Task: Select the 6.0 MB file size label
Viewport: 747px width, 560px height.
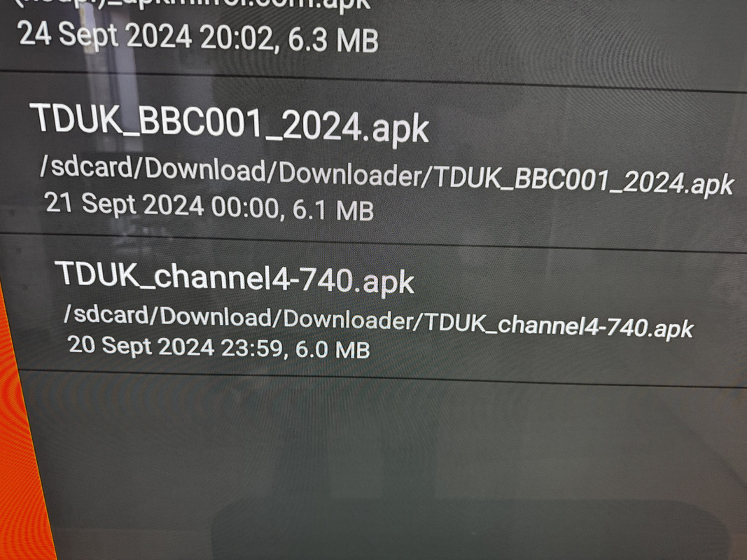Action: 333,349
